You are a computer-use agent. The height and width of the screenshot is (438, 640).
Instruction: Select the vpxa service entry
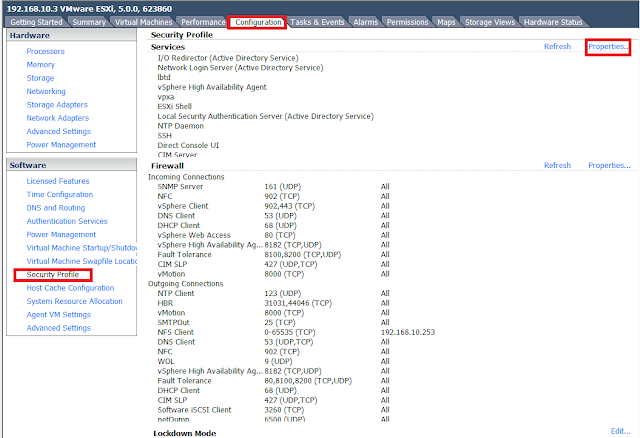(166, 97)
